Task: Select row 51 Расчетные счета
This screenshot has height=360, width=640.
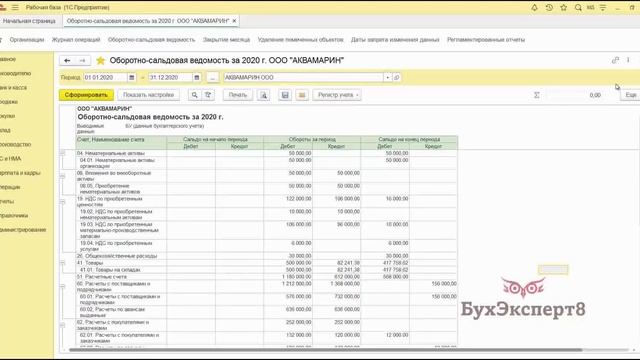Action: 267,277
